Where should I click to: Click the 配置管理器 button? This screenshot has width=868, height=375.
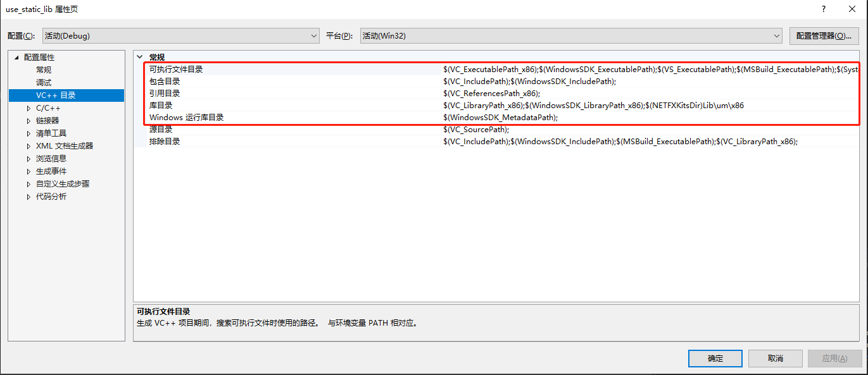[x=824, y=35]
